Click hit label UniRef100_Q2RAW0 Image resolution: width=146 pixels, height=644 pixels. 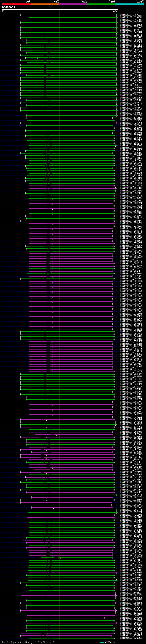(131, 80)
